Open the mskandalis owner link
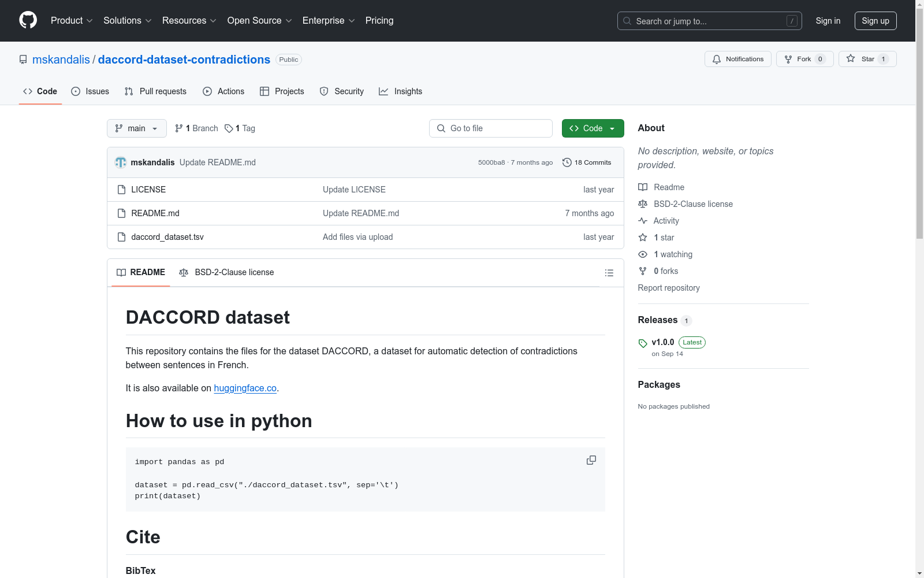The width and height of the screenshot is (924, 578). (61, 60)
